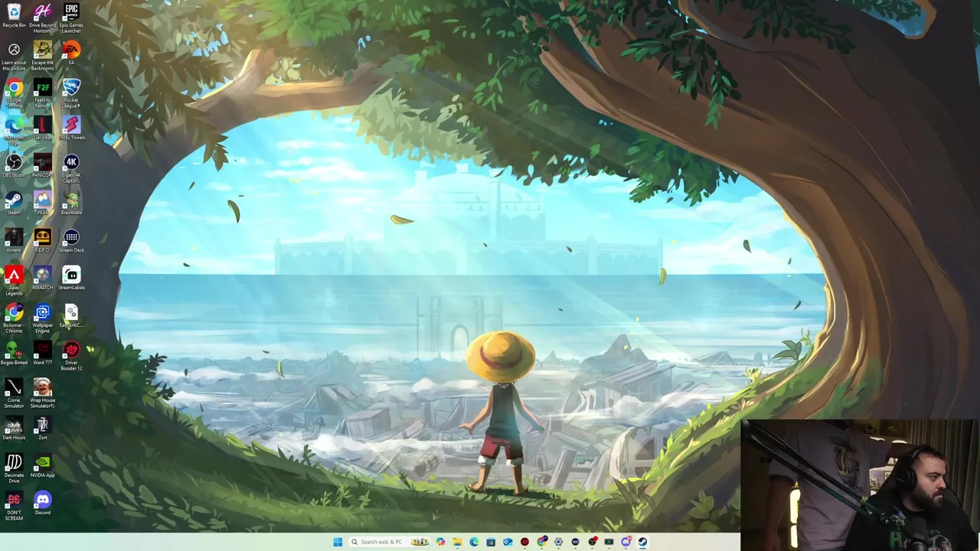Open Microsoft Edge desktop shortcut
This screenshot has width=980, height=551.
[14, 131]
